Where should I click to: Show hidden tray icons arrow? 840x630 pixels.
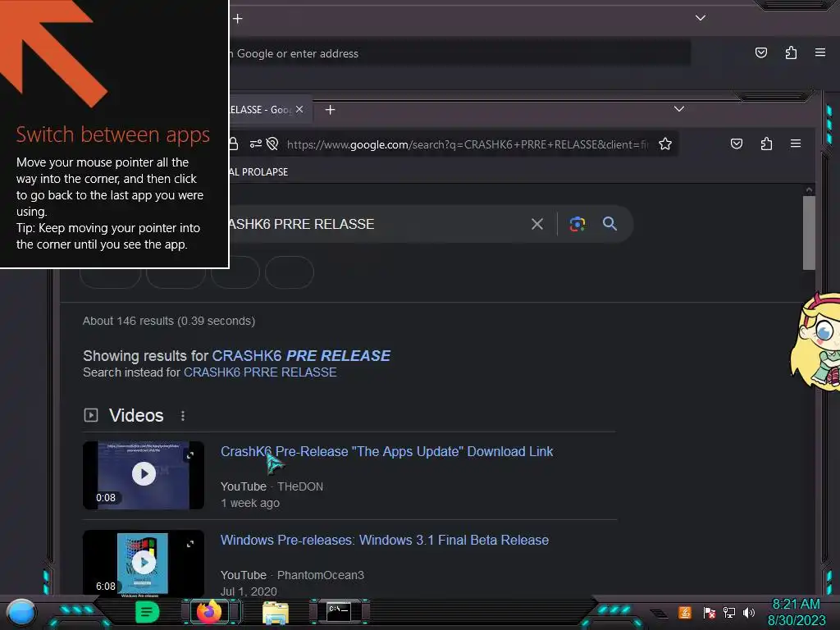[659, 613]
